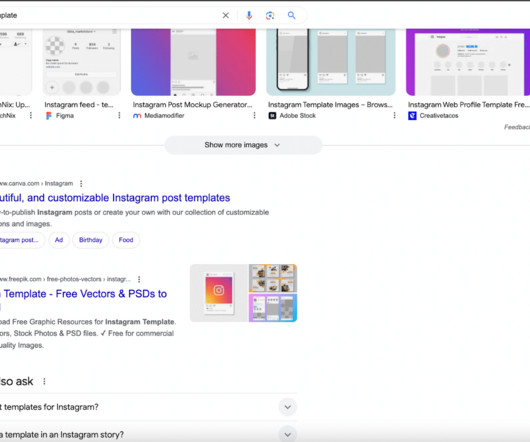Open the Canva Instagram post templates link
Image resolution: width=530 pixels, height=442 pixels.
115,198
